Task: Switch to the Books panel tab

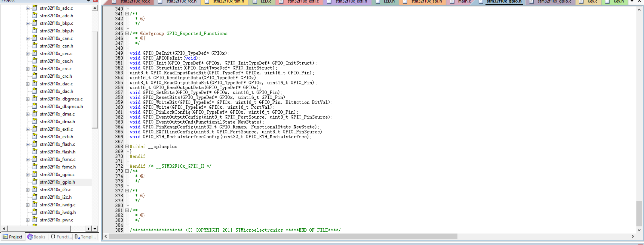Action: pos(36,237)
